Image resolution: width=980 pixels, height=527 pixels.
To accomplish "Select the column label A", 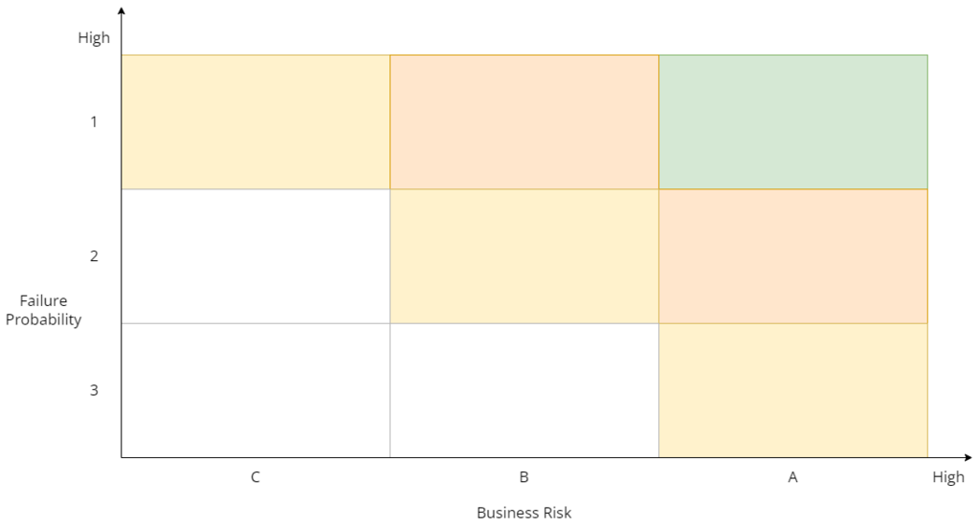I will click(792, 477).
